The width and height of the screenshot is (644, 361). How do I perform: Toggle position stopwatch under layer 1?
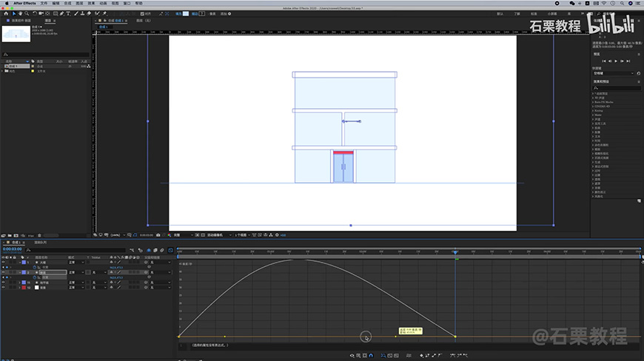pos(35,267)
